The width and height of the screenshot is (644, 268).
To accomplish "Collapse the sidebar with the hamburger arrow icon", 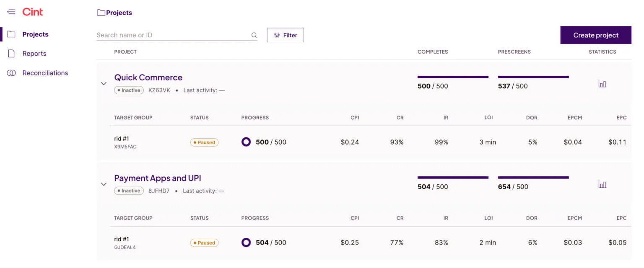I will point(11,12).
